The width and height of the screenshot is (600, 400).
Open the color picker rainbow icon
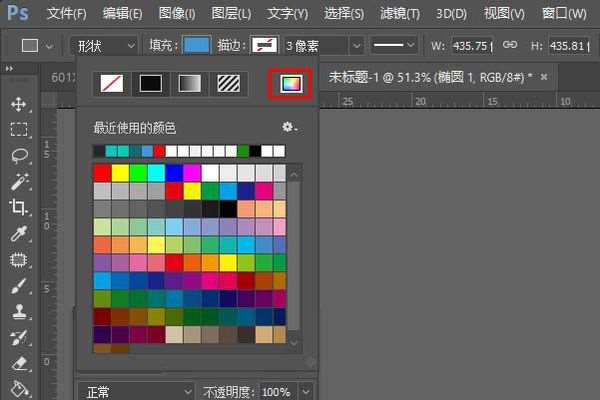291,83
